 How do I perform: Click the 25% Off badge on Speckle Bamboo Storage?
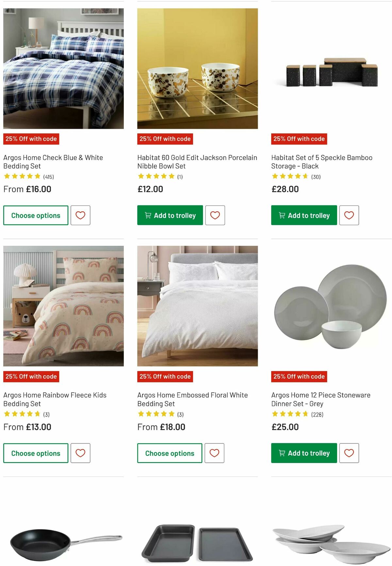(x=299, y=139)
